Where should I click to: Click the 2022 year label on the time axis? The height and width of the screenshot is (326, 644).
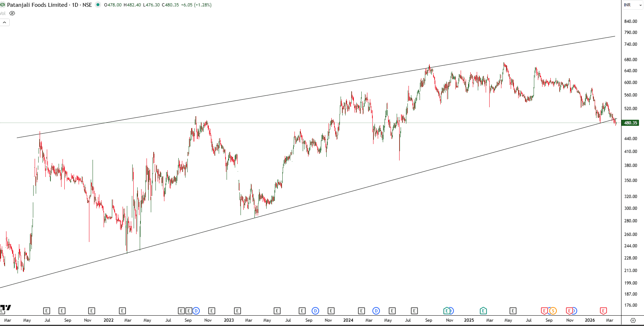[x=109, y=320]
